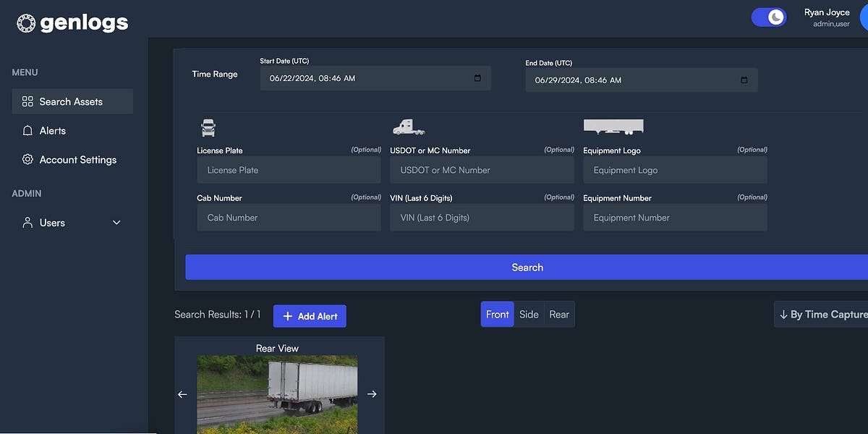Viewport: 868px width, 434px height.
Task: Switch to the Side view tab
Action: click(x=529, y=314)
